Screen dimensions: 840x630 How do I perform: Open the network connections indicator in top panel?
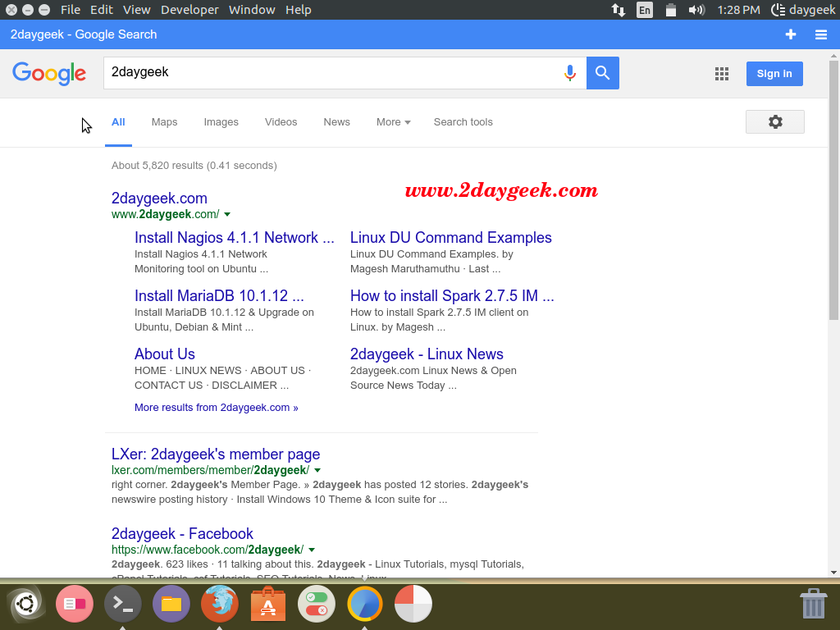click(619, 10)
